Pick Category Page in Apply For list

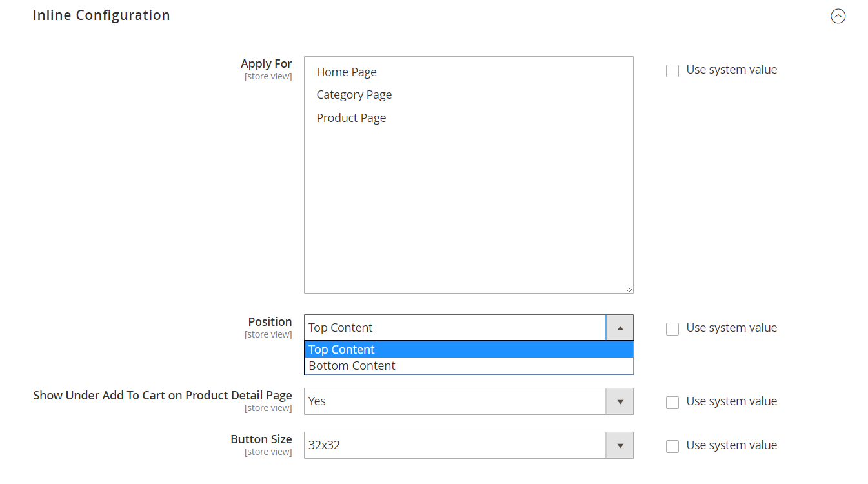click(354, 95)
